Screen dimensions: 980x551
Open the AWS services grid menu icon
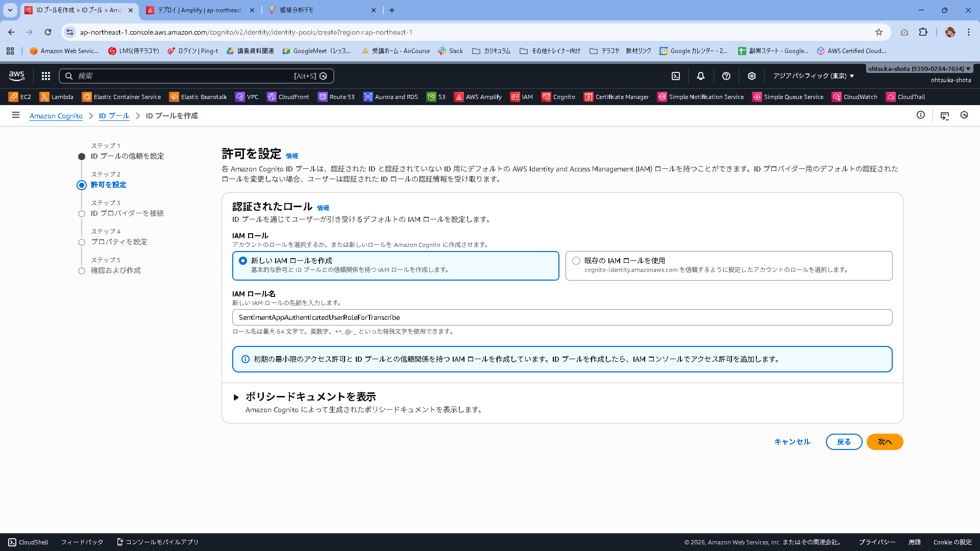(46, 76)
